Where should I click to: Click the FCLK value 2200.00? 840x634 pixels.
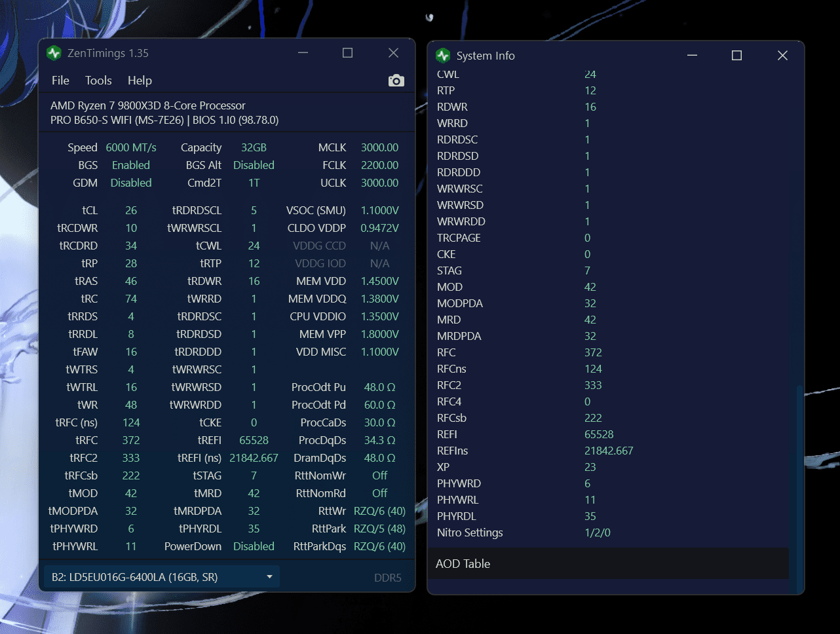tap(379, 165)
